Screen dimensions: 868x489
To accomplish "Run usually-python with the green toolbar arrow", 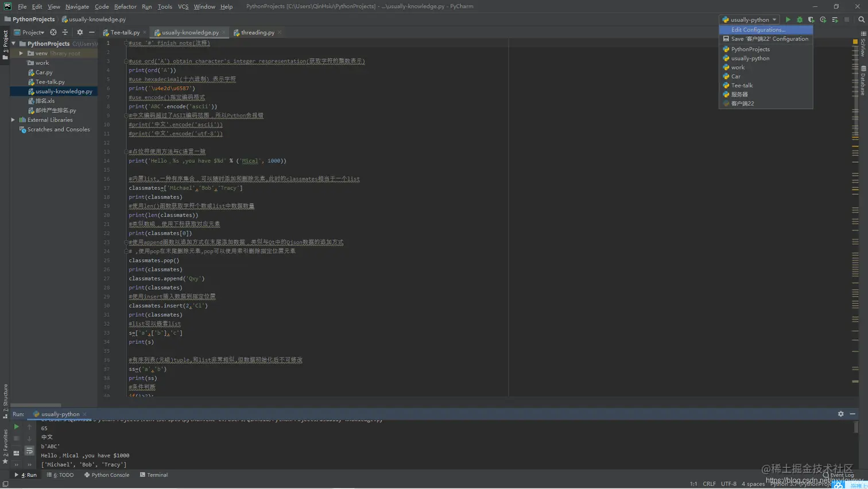I will [788, 20].
